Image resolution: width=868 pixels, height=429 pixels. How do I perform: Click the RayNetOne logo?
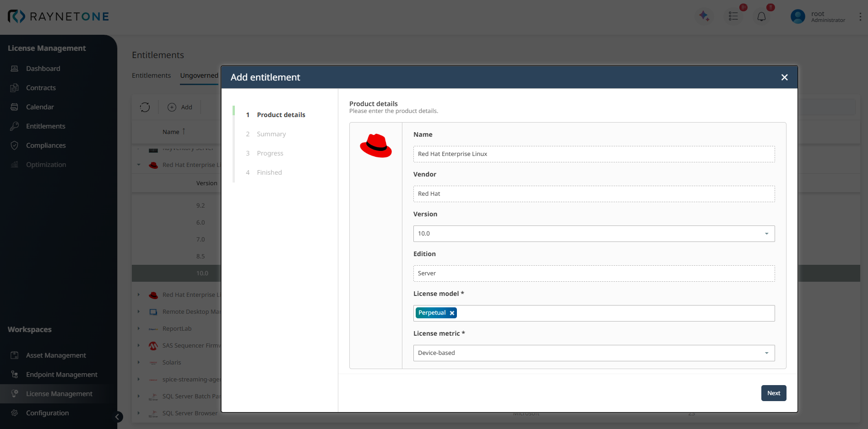59,16
